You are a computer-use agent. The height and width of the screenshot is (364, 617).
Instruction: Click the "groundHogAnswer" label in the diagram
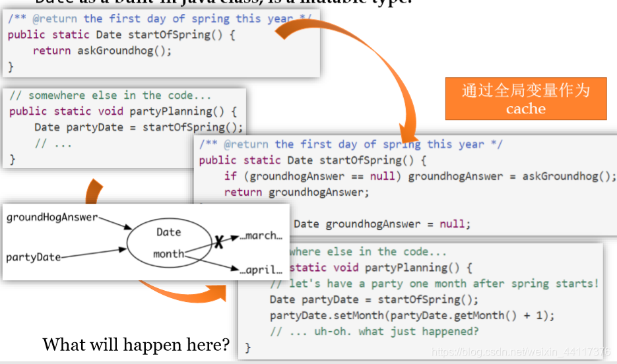pos(52,217)
